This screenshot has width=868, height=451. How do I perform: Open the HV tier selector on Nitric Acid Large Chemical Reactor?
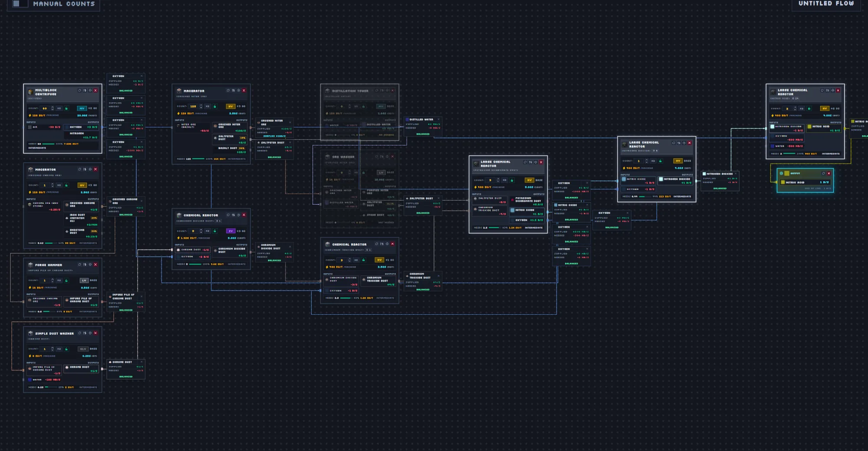pos(825,108)
